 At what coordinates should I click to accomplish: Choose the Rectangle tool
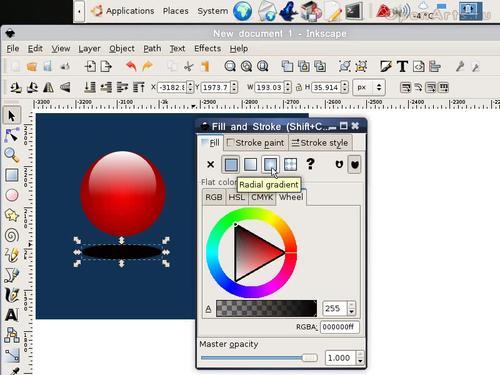[12, 175]
